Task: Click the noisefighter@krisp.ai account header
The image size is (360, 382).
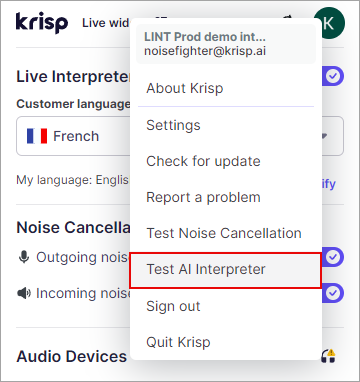Action: tap(226, 44)
